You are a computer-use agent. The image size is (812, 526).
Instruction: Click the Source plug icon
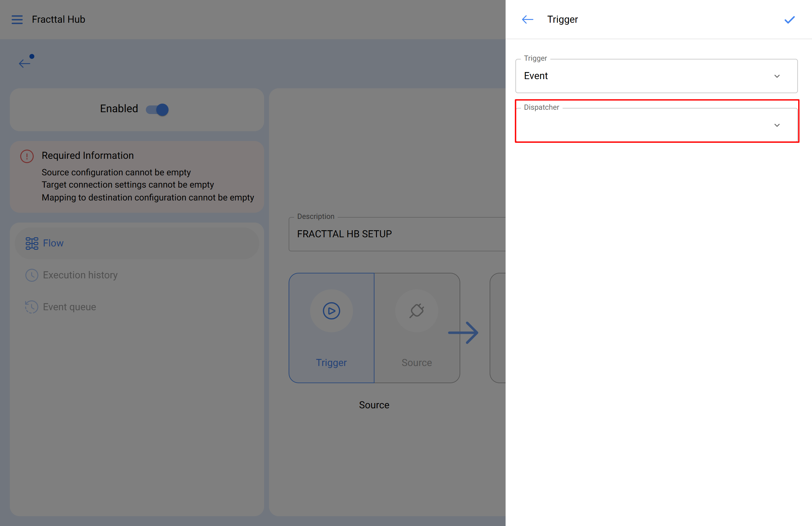pos(417,311)
